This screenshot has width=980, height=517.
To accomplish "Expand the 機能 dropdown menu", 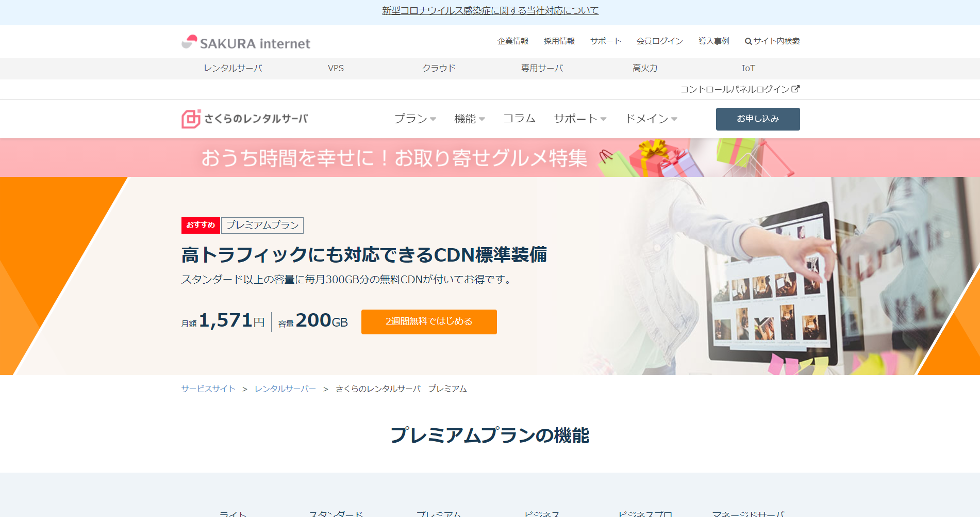I will (x=469, y=119).
